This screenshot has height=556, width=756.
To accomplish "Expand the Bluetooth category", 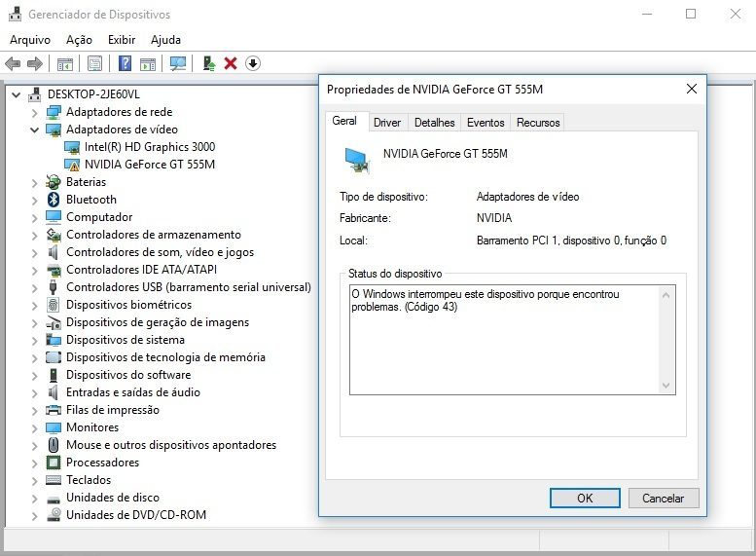I will click(35, 200).
